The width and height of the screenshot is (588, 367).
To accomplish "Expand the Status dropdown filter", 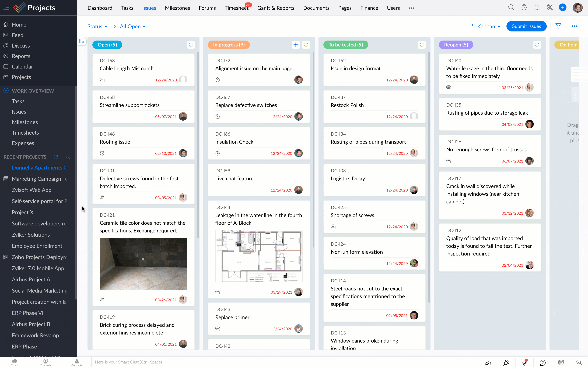I will point(97,26).
